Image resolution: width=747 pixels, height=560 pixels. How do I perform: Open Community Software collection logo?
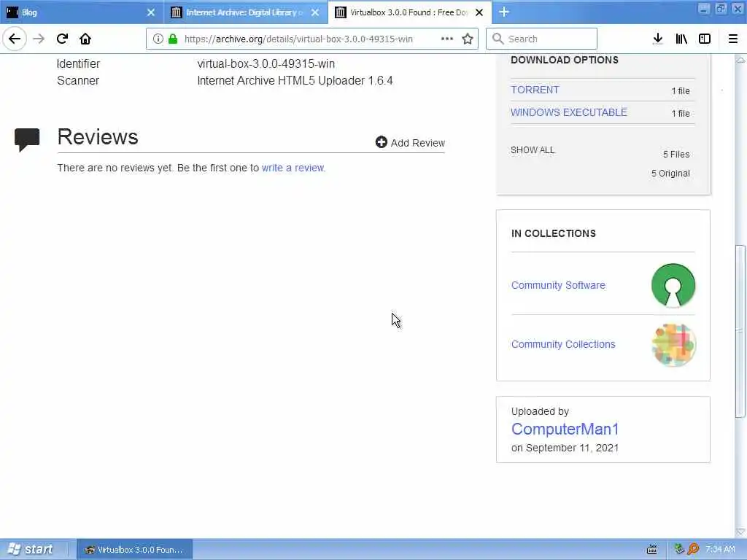pyautogui.click(x=673, y=285)
